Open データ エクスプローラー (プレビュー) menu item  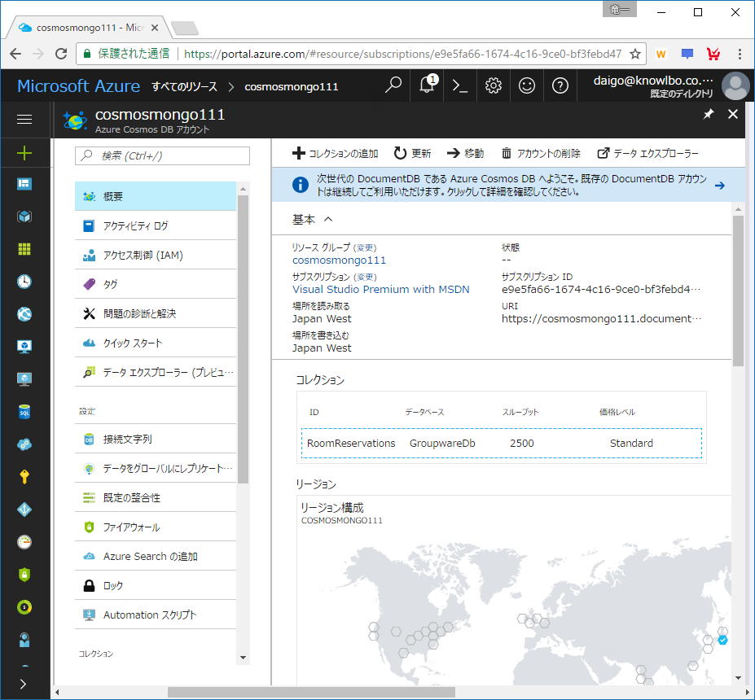(156, 372)
